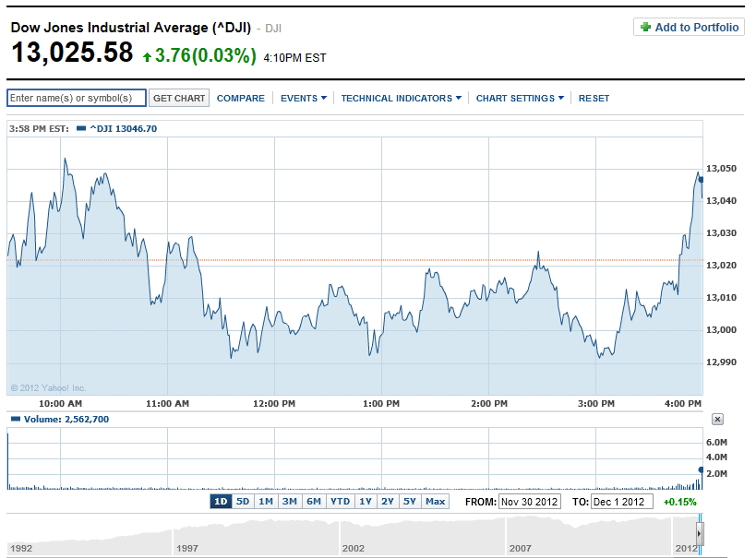Open the COMPARE menu item
The width and height of the screenshot is (756, 558).
[240, 99]
